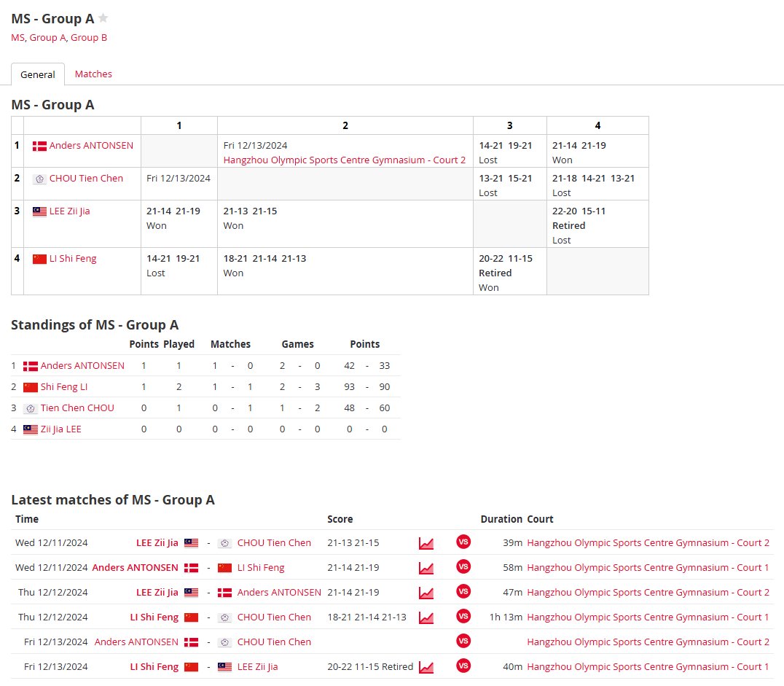Select the General tab
Viewport: 784px width, 686px height.
click(x=38, y=74)
